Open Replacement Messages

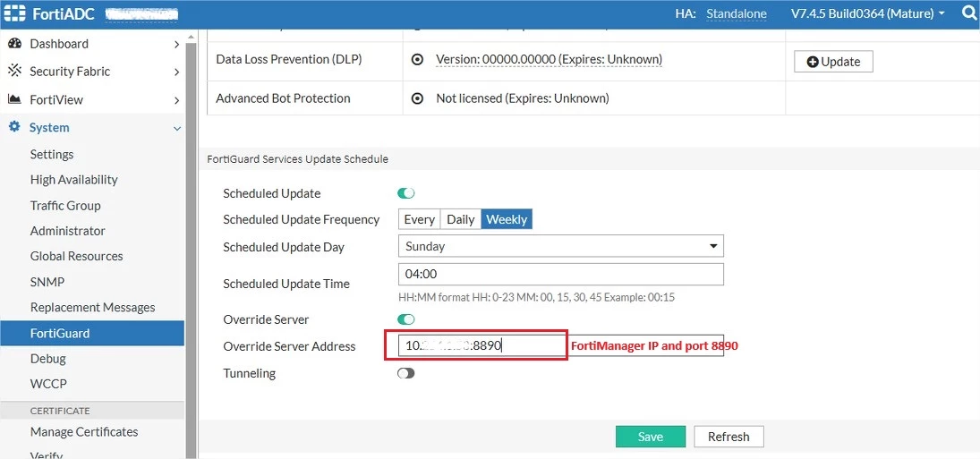(92, 307)
